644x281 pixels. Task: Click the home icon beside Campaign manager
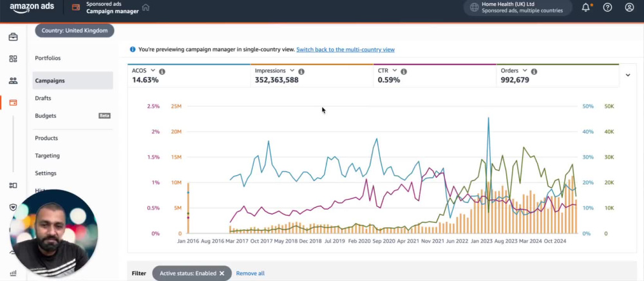146,7
